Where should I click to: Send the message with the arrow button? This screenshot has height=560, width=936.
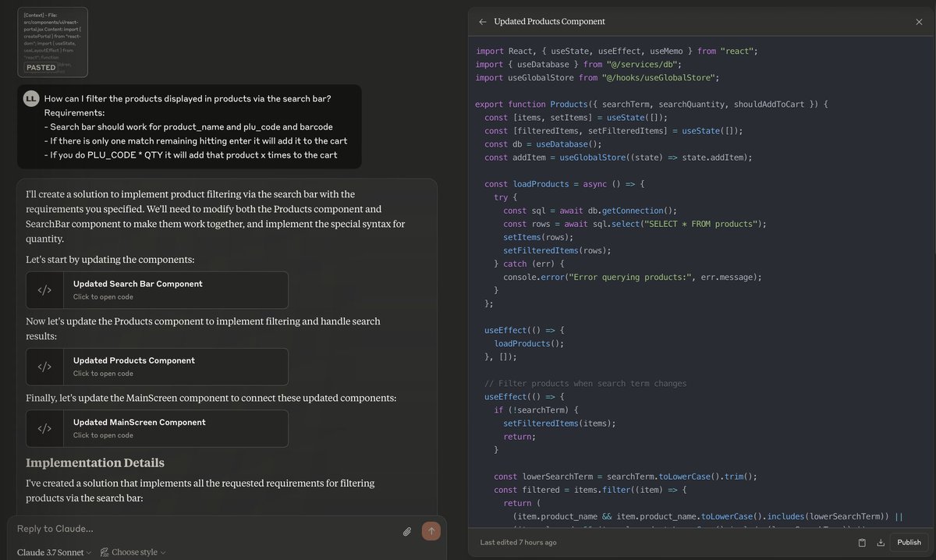pos(431,531)
